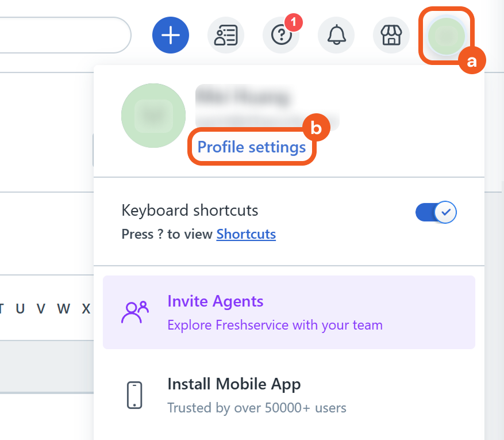Click the red notification badge on help

pos(294,22)
